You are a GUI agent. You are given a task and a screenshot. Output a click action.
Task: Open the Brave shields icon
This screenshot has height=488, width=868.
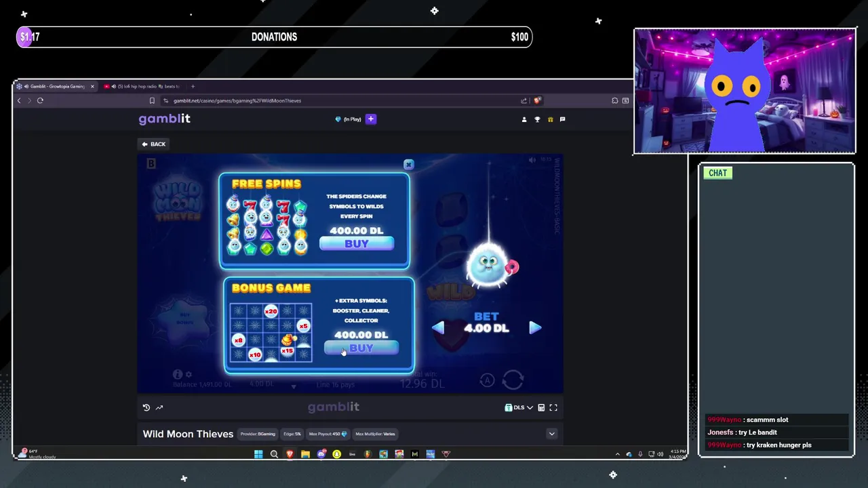pyautogui.click(x=537, y=100)
